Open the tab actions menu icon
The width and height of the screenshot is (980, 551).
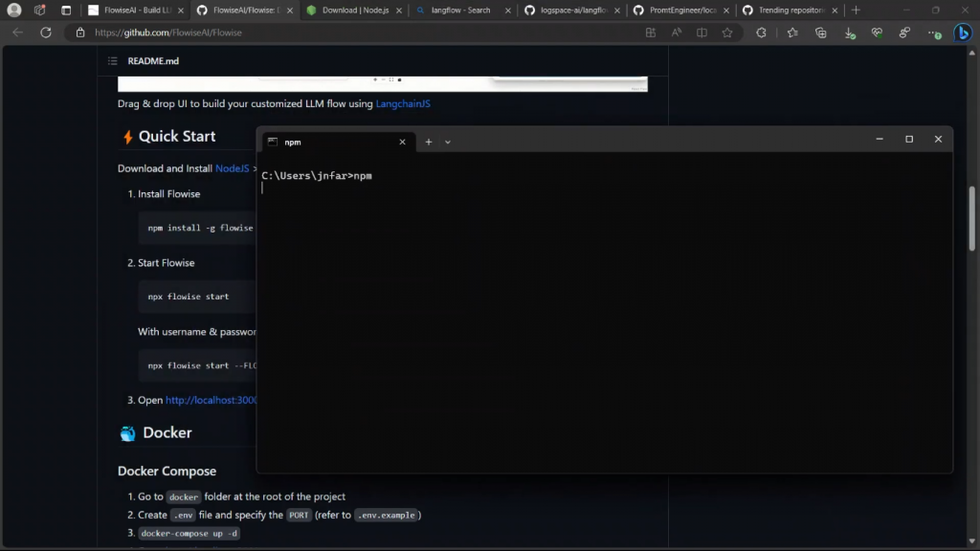click(66, 10)
